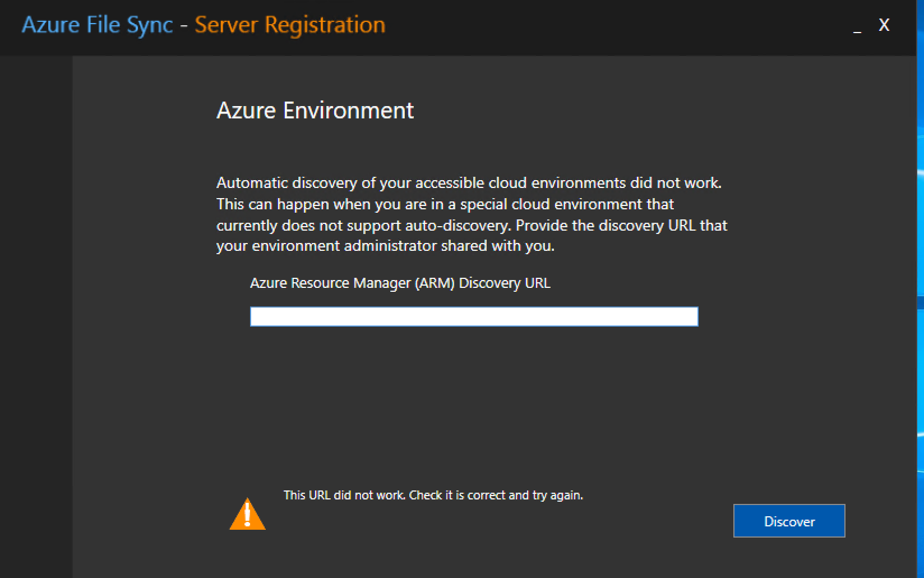This screenshot has height=578, width=924.
Task: Focus the ARM Discovery URL input field
Action: [474, 316]
